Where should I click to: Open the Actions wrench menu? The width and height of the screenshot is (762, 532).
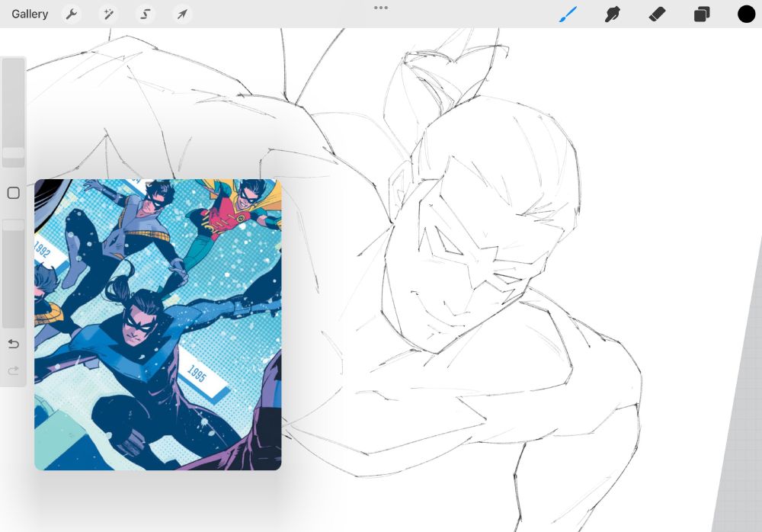tap(72, 14)
